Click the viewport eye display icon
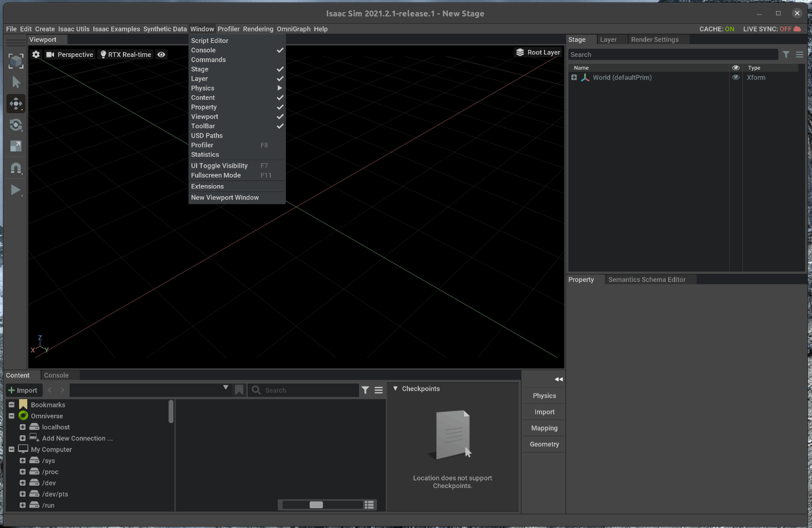This screenshot has width=812, height=528. pyautogui.click(x=162, y=55)
